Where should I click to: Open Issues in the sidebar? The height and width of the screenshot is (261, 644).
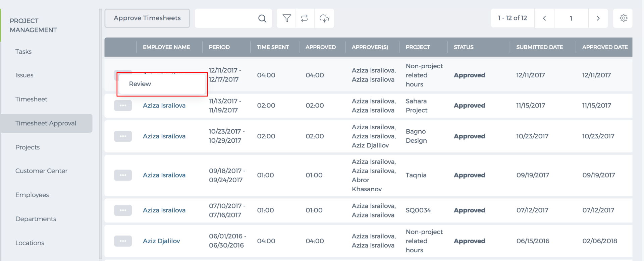pos(24,75)
